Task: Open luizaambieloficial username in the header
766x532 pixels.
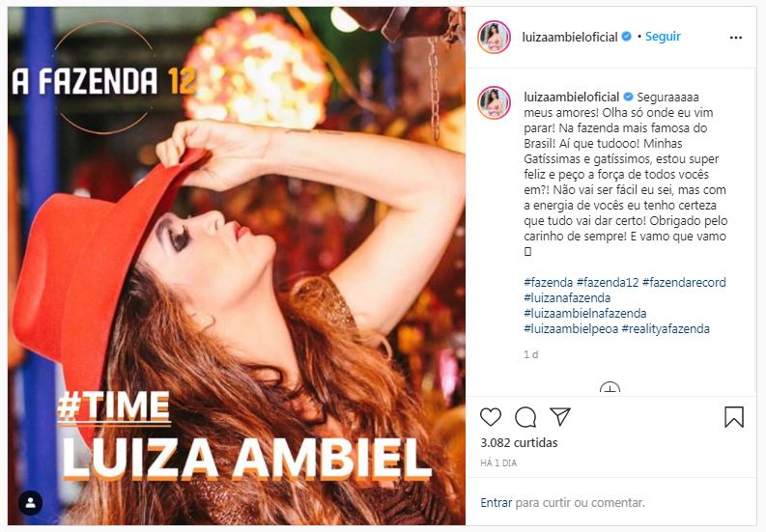Action: [570, 37]
